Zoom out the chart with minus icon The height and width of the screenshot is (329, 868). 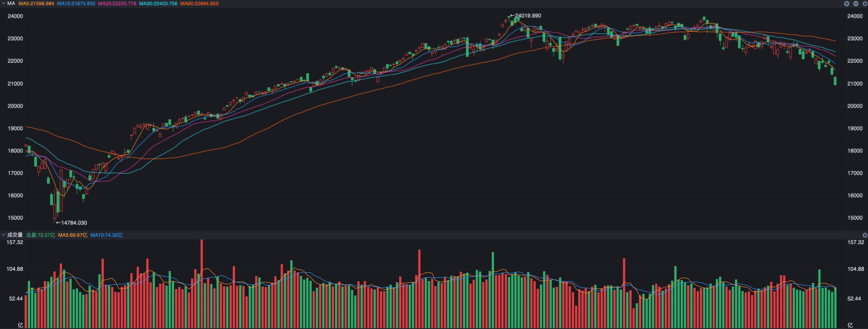[x=855, y=4]
